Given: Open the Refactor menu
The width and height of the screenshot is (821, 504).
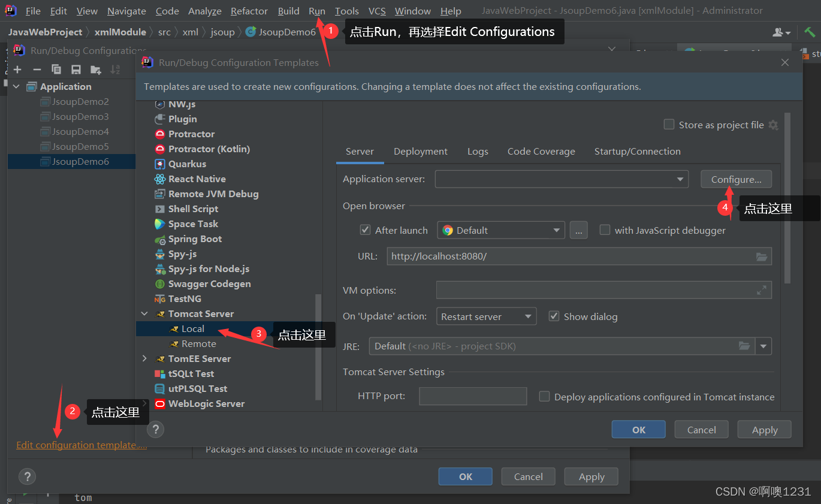Looking at the screenshot, I should (249, 11).
